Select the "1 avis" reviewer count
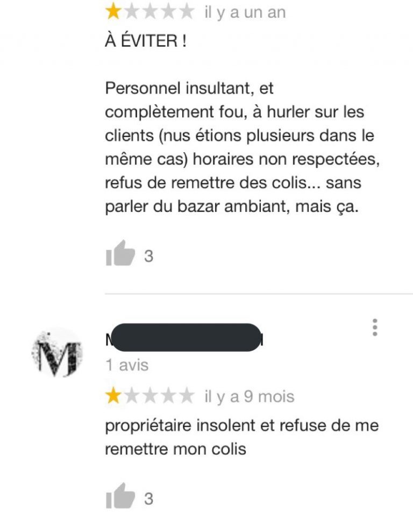413x532 pixels. point(127,365)
